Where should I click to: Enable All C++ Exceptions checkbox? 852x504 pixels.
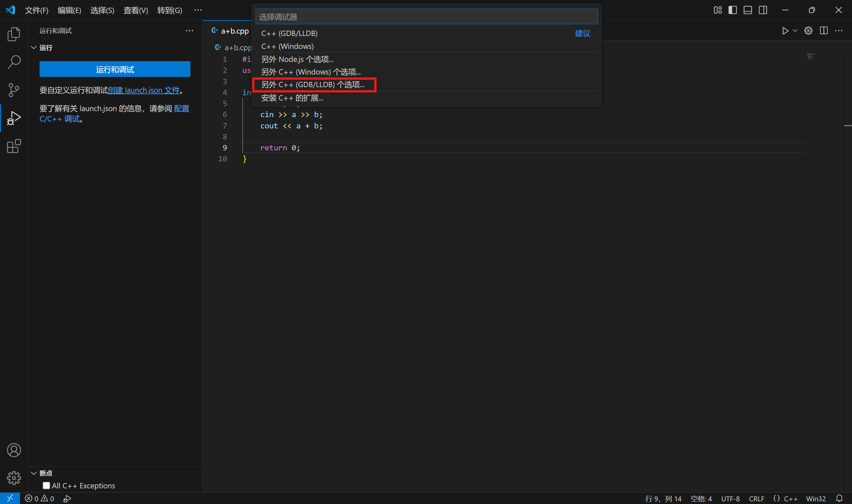click(x=46, y=486)
